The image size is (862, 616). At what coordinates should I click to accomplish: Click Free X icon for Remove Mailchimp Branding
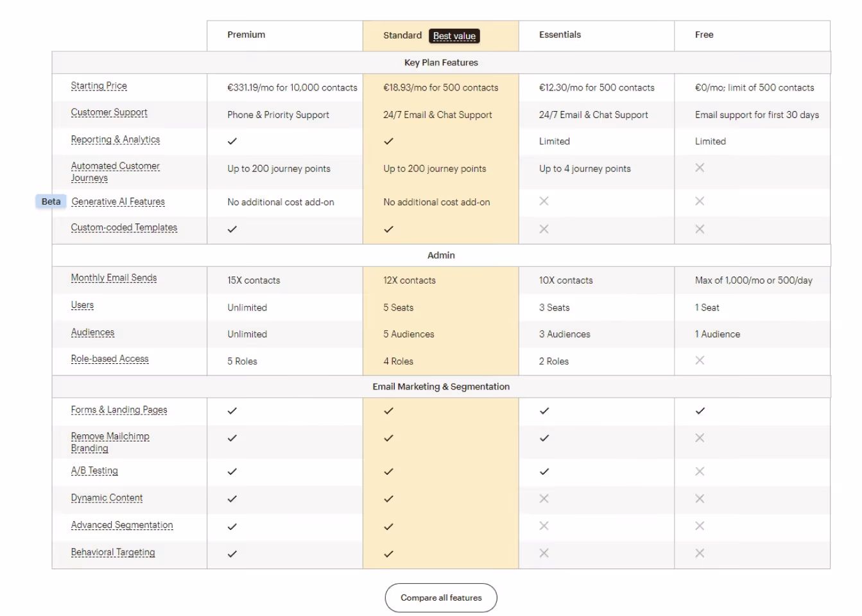click(700, 438)
